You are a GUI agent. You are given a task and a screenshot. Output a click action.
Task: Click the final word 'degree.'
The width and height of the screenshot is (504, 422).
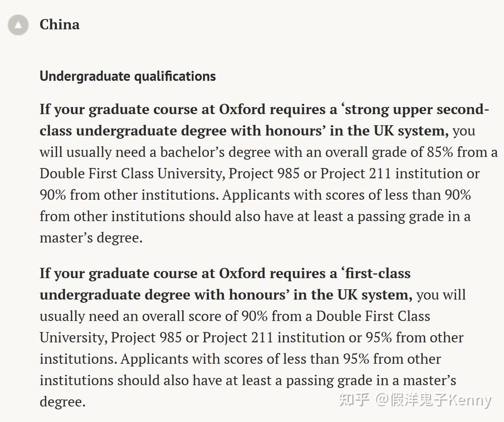(63, 402)
